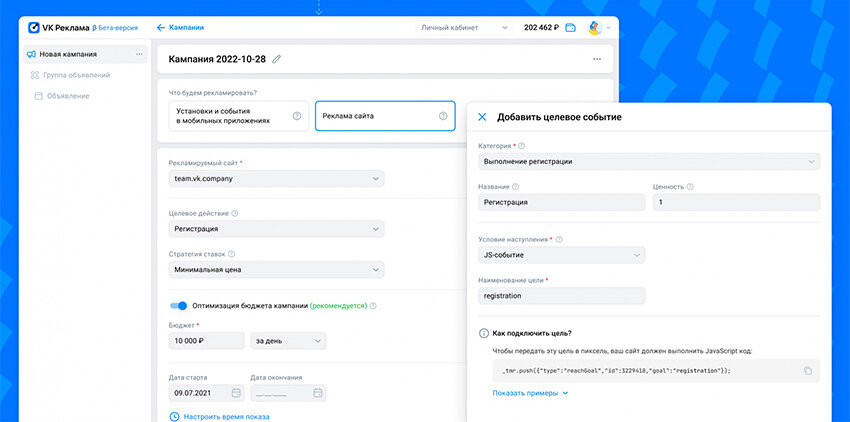The height and width of the screenshot is (422, 850).
Task: Open calendar icon in Дата окончания
Action: 318,393
